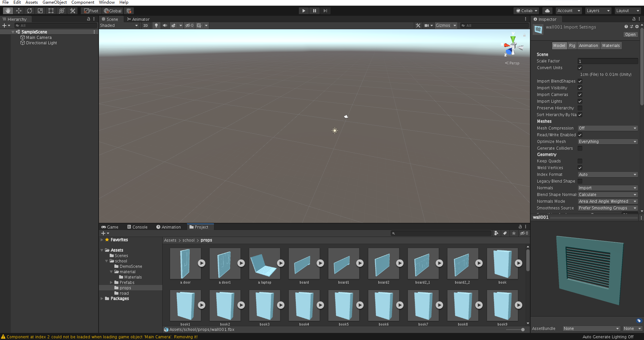This screenshot has height=340, width=644.
Task: Switch to the Rig tab
Action: pyautogui.click(x=572, y=46)
